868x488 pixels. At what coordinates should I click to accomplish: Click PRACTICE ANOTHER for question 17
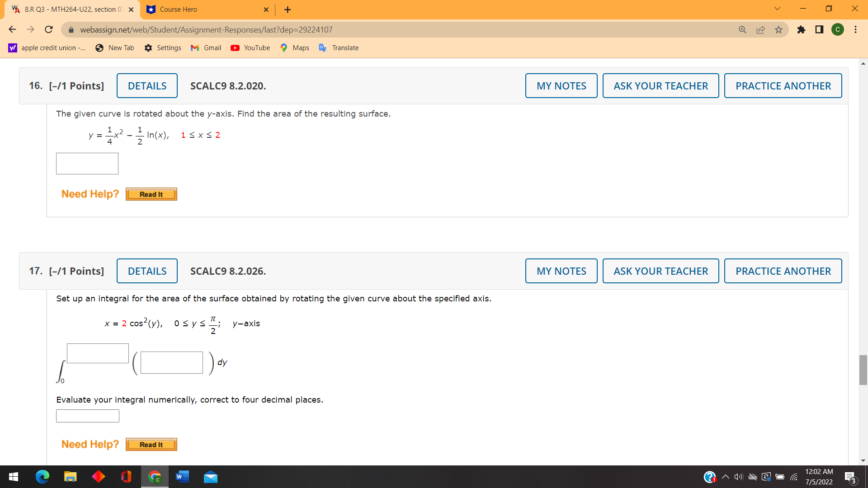coord(783,271)
